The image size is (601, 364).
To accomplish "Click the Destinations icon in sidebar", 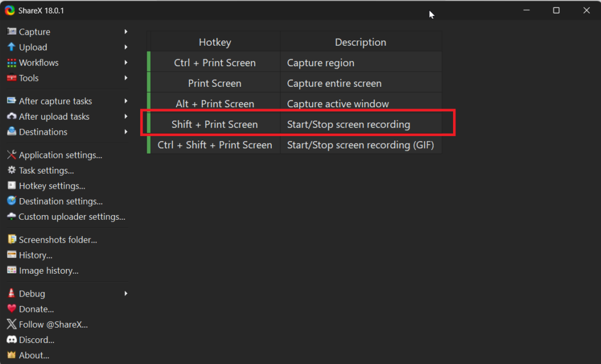I will [x=11, y=132].
